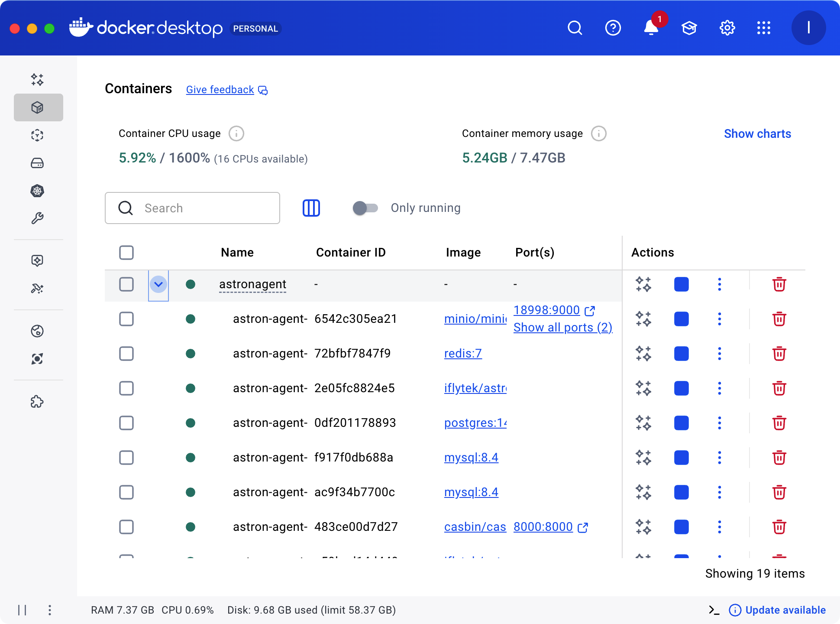
Task: Delete the redis:7 container with trash icon
Action: click(779, 354)
